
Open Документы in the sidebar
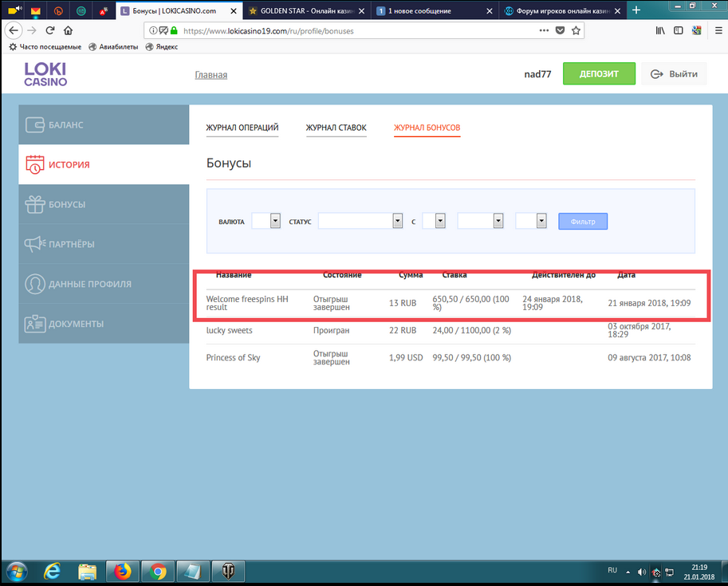104,324
